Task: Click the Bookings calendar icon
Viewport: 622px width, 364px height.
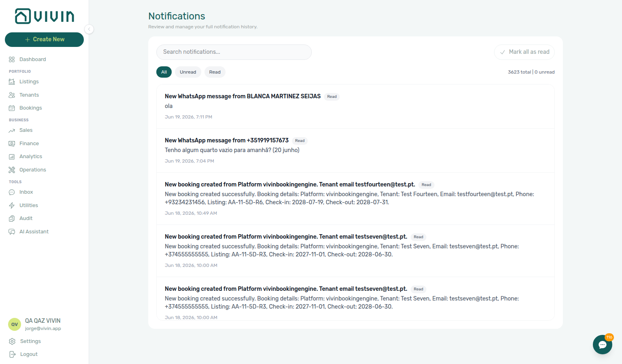Action: pyautogui.click(x=12, y=108)
